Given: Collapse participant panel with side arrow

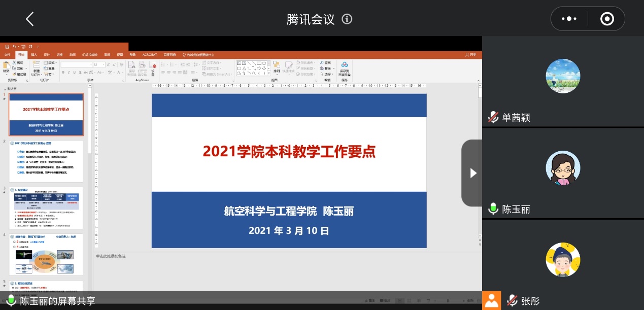Looking at the screenshot, I should pyautogui.click(x=472, y=173).
